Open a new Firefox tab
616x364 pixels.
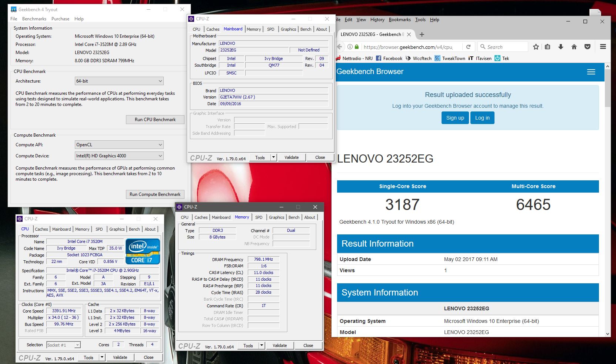point(422,34)
